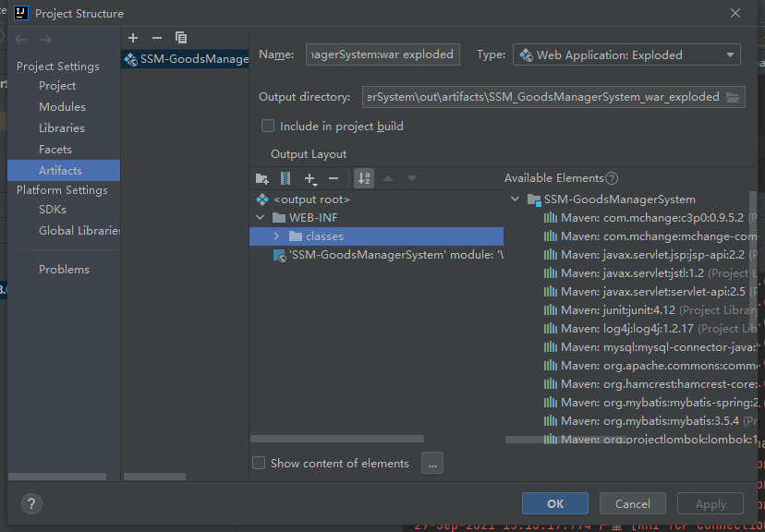Click the Move Up arrow in Output Layout
This screenshot has width=765, height=532.
tap(388, 178)
